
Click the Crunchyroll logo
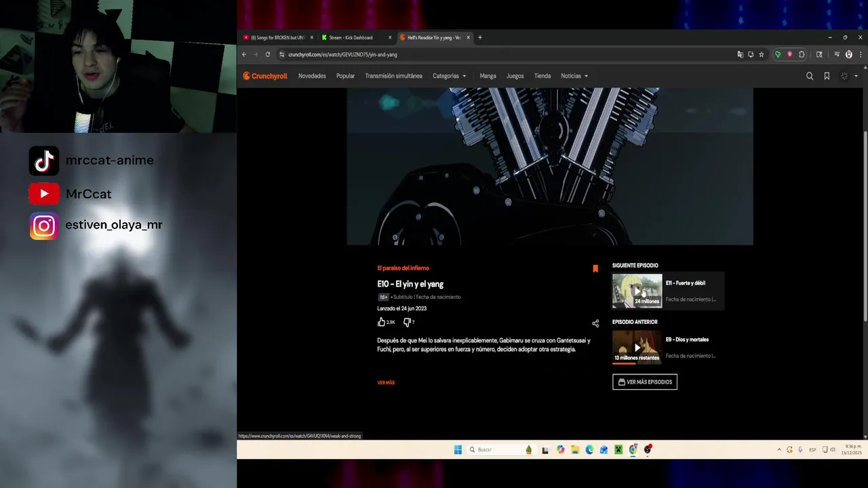pos(265,76)
